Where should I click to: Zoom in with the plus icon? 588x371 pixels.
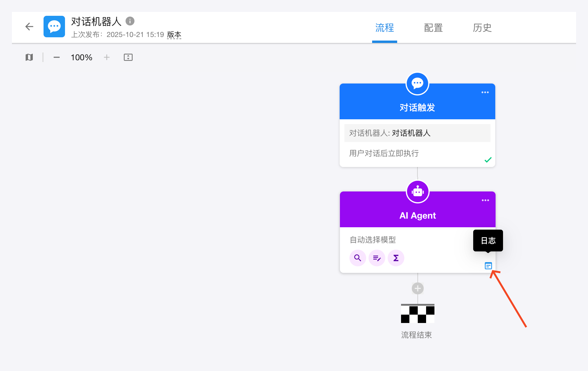tap(107, 57)
